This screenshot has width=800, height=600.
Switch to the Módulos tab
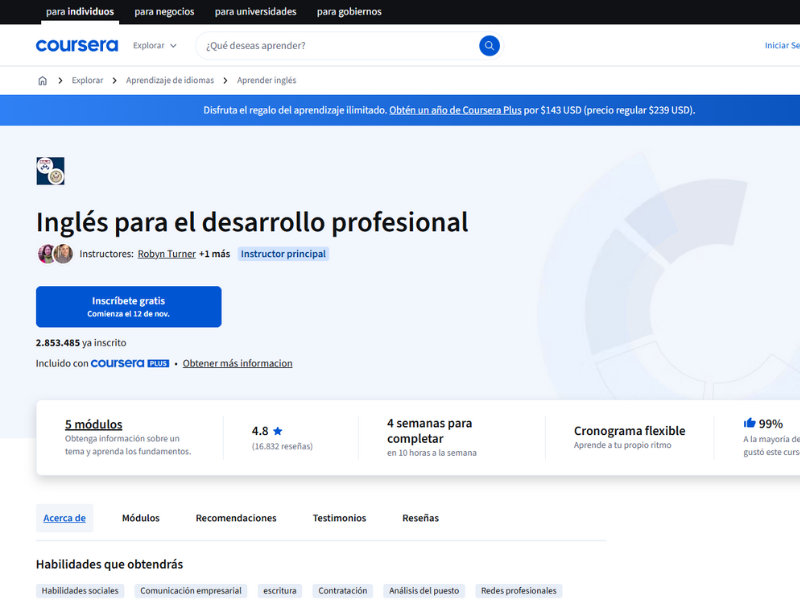[140, 518]
